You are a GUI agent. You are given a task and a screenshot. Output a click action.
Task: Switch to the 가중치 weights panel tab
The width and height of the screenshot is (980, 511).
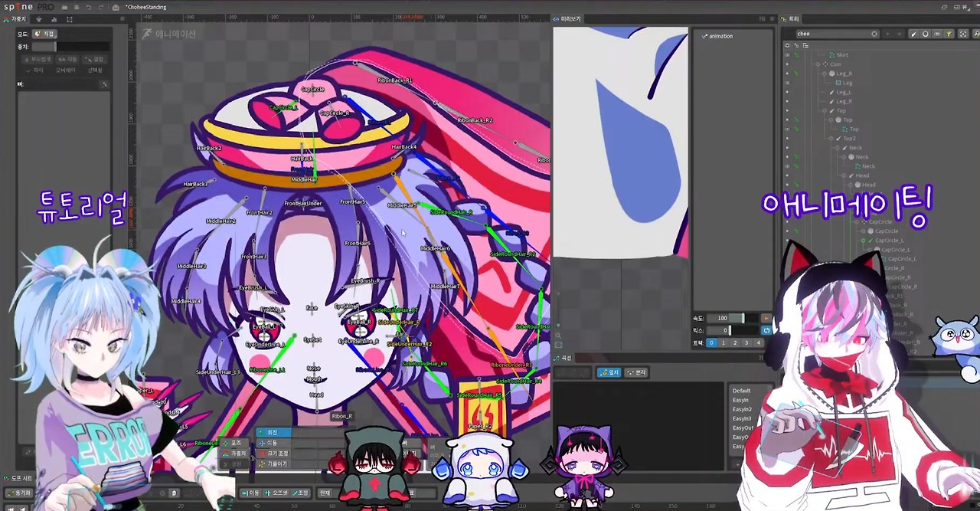pos(15,18)
